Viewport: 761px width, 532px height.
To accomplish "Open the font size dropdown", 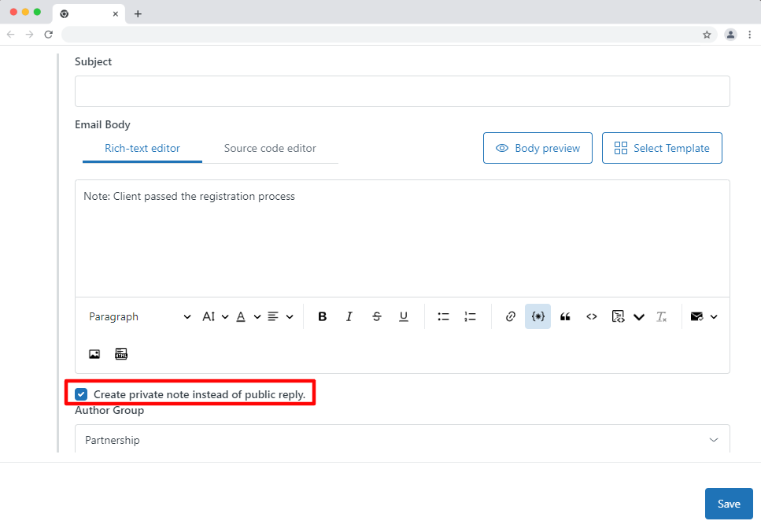I will (x=215, y=316).
